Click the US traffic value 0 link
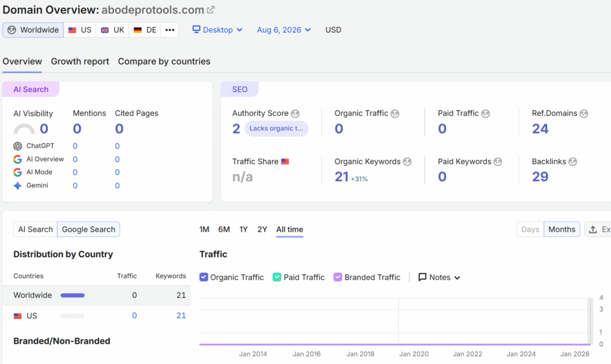This screenshot has width=611, height=364. 134,316
